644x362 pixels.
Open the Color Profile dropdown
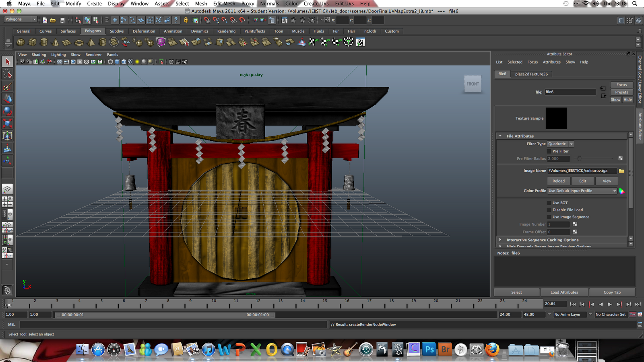[x=582, y=191]
